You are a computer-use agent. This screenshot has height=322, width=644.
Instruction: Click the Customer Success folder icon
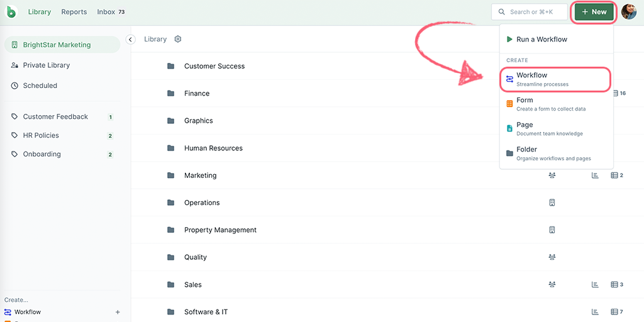point(171,66)
